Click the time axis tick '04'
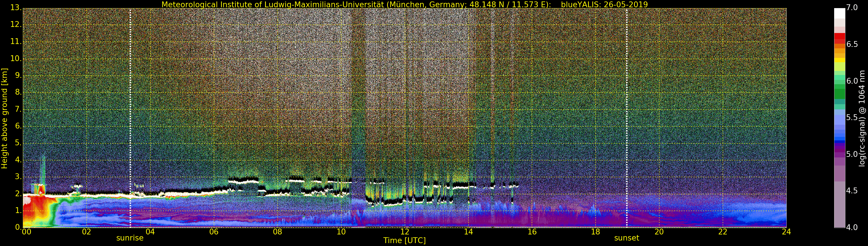Image resolution: width=868 pixels, height=246 pixels. point(150,232)
